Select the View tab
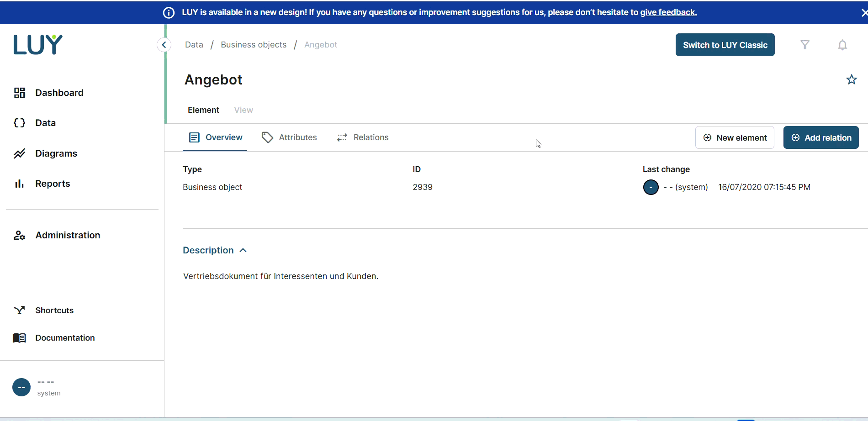 click(243, 110)
